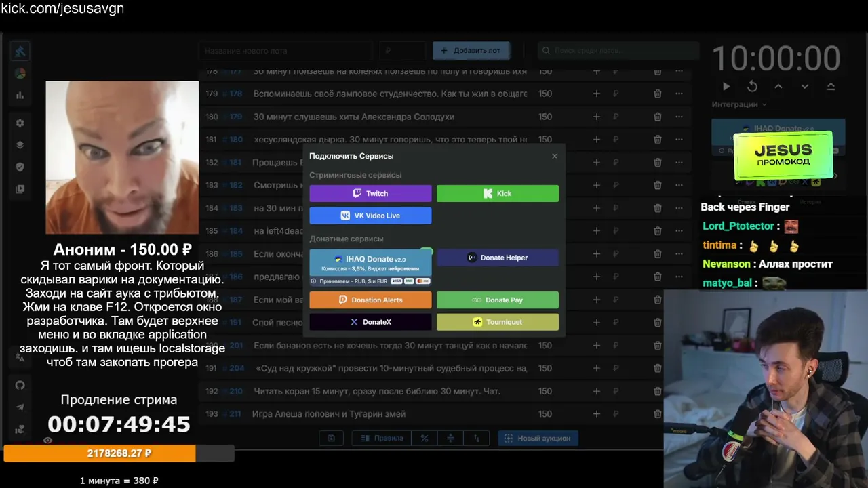Delete the ламповое студенчество lot
Image resolution: width=868 pixels, height=488 pixels.
point(658,94)
